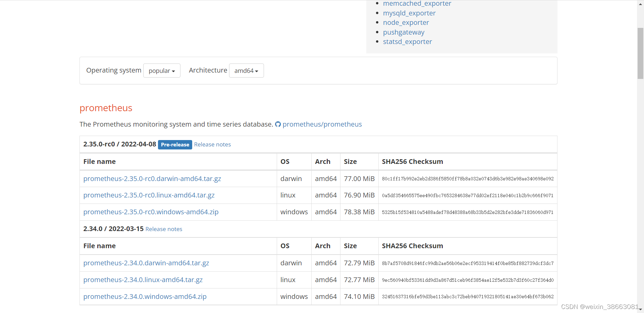Click the prometheus section heading
This screenshot has width=644, height=313.
tap(106, 108)
